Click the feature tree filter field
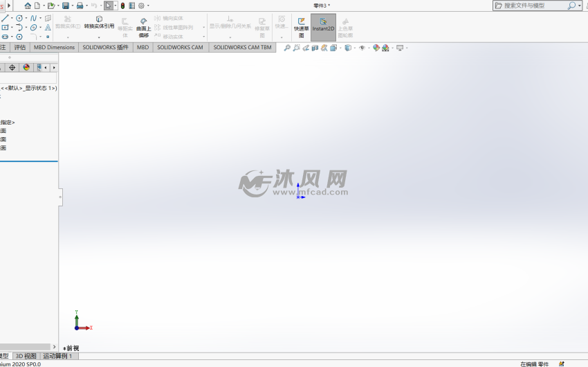Image resolution: width=588 pixels, height=367 pixels. [28, 78]
